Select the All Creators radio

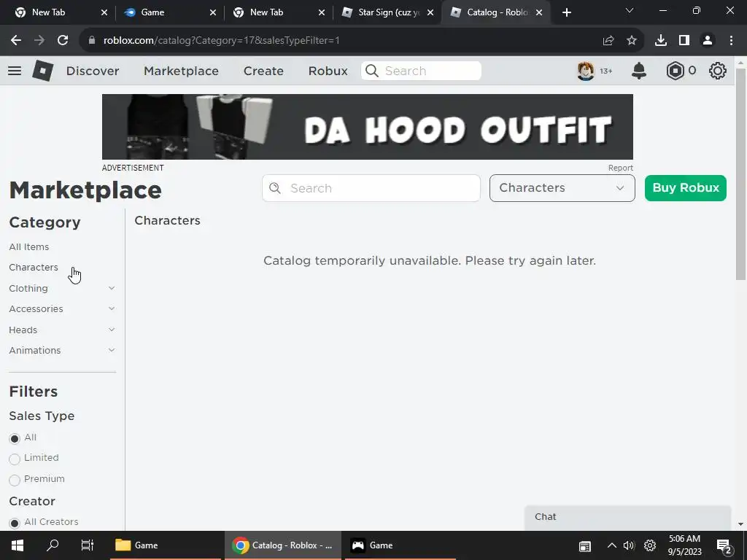tap(15, 523)
